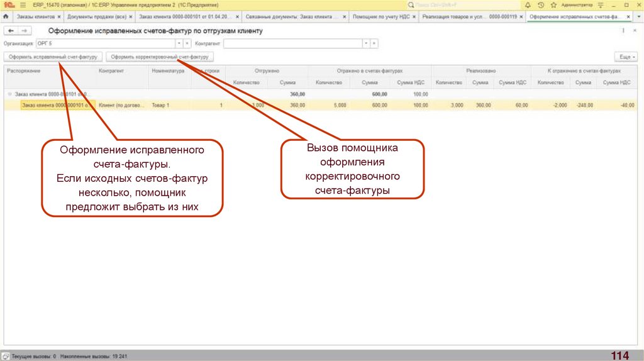Screen dimensions: 644x361
Task: Navigate back with the left arrow
Action: [x=11, y=31]
